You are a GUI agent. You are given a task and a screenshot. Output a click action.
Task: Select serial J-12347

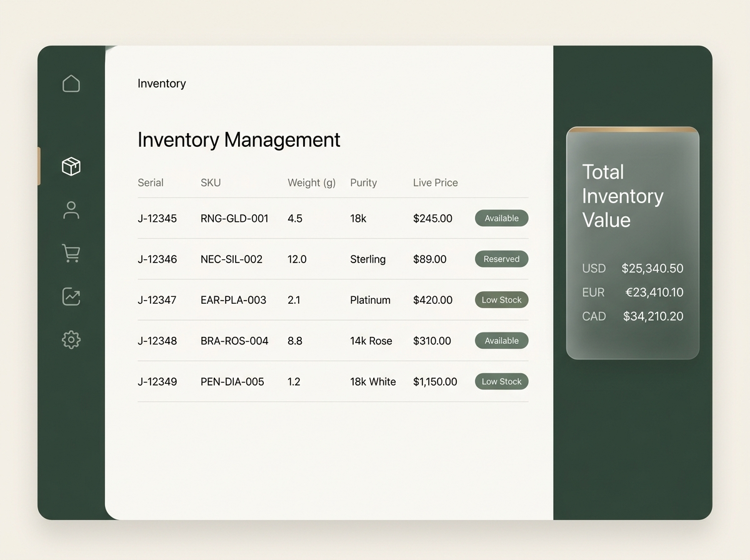point(157,300)
